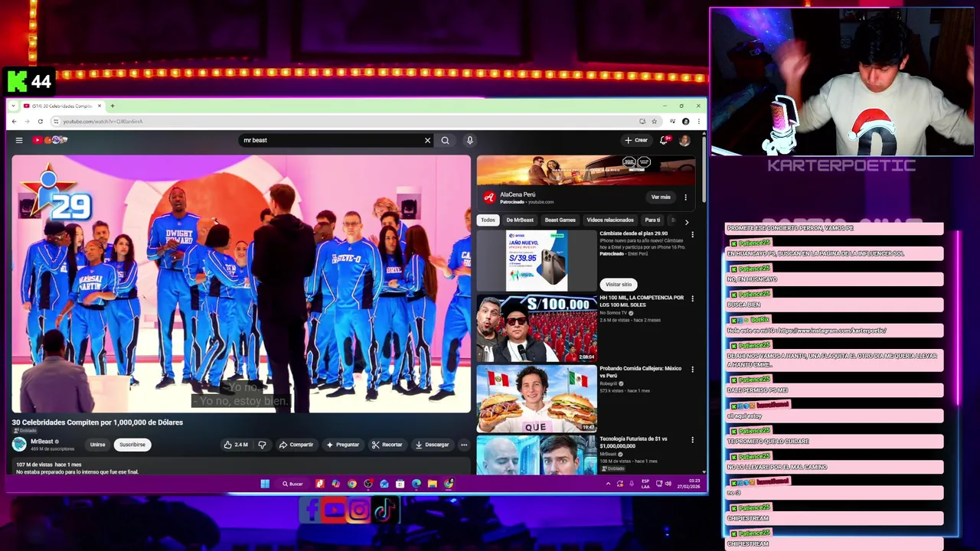980x551 pixels.
Task: Open options for the AlaCena Perú ad
Action: [x=685, y=197]
